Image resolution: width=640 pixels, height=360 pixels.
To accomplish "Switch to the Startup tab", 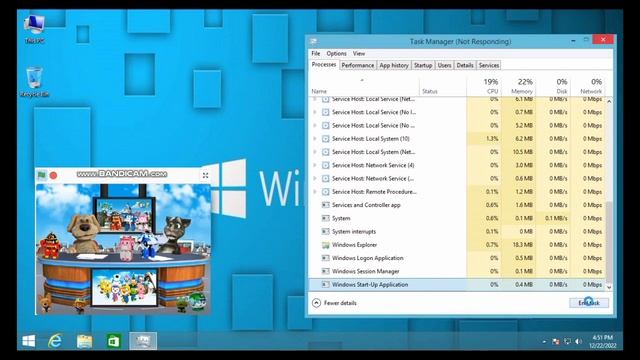I will [423, 65].
